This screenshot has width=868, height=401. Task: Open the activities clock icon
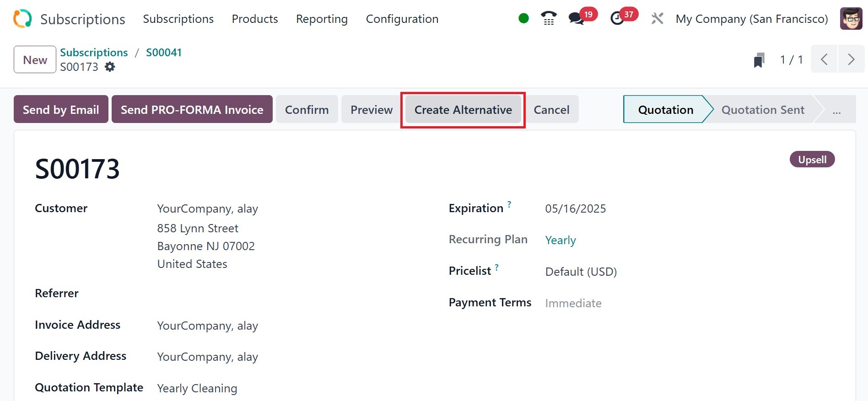click(x=617, y=19)
